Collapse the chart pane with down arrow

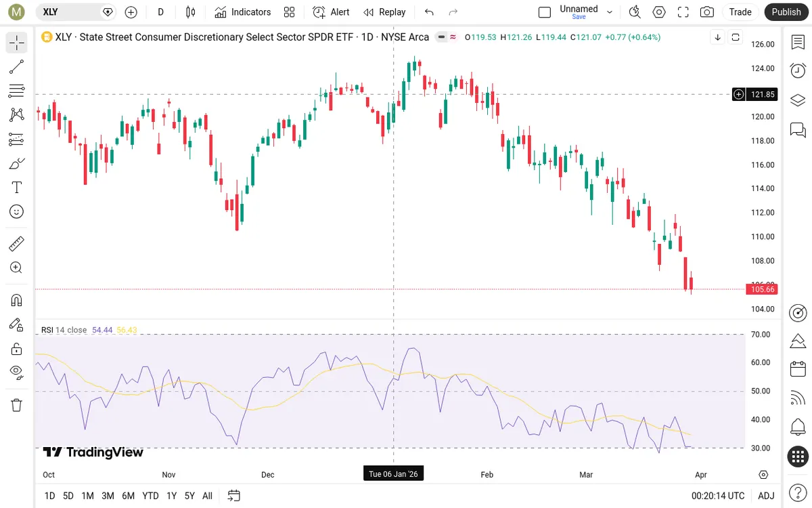tap(718, 37)
